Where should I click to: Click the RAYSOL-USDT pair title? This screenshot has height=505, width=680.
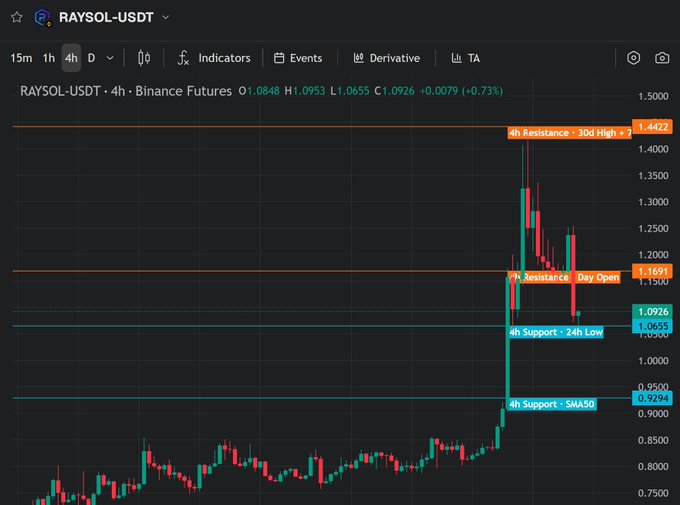point(106,17)
